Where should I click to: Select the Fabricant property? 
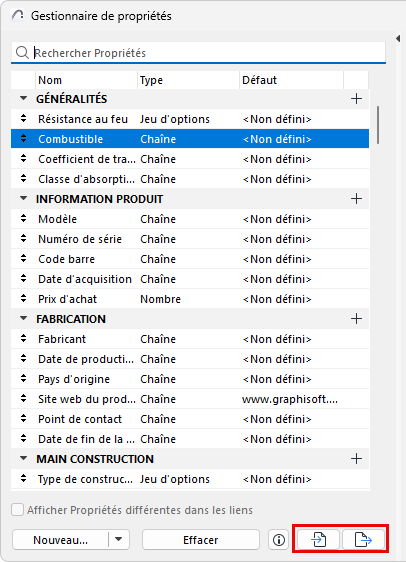click(x=190, y=339)
